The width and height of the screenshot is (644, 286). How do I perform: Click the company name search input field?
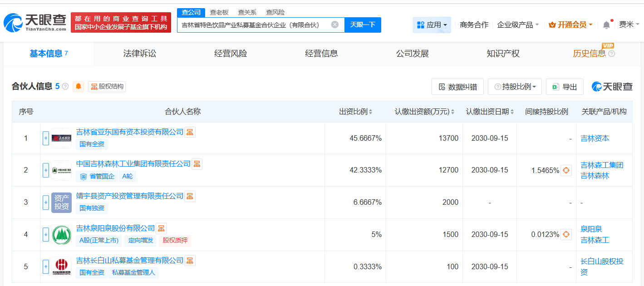254,25
